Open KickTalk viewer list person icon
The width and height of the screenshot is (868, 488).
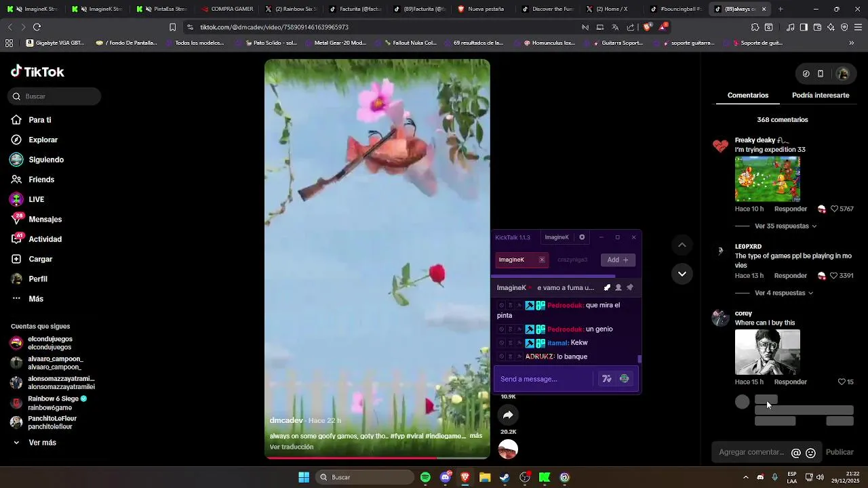(x=618, y=287)
